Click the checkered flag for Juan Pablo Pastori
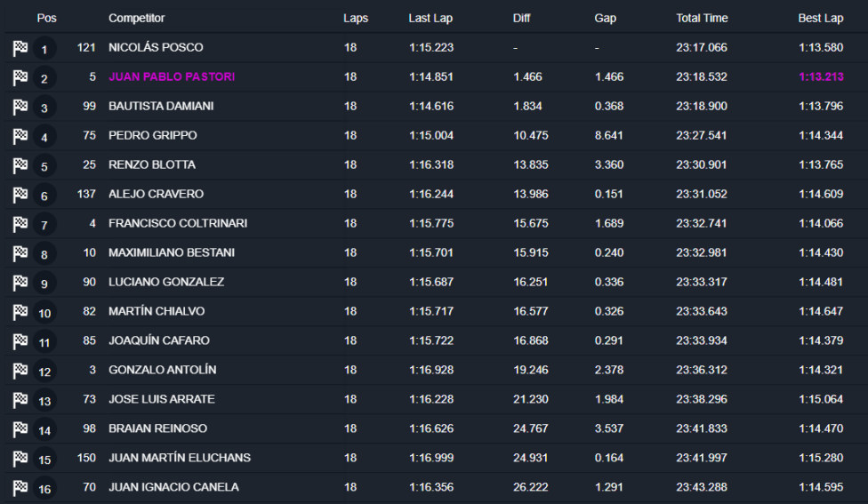 click(20, 78)
